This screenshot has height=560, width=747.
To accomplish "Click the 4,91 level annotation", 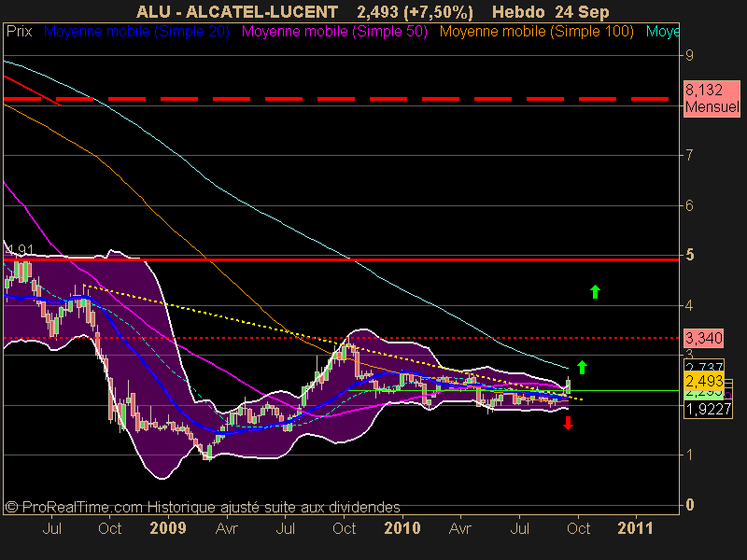I will [20, 249].
